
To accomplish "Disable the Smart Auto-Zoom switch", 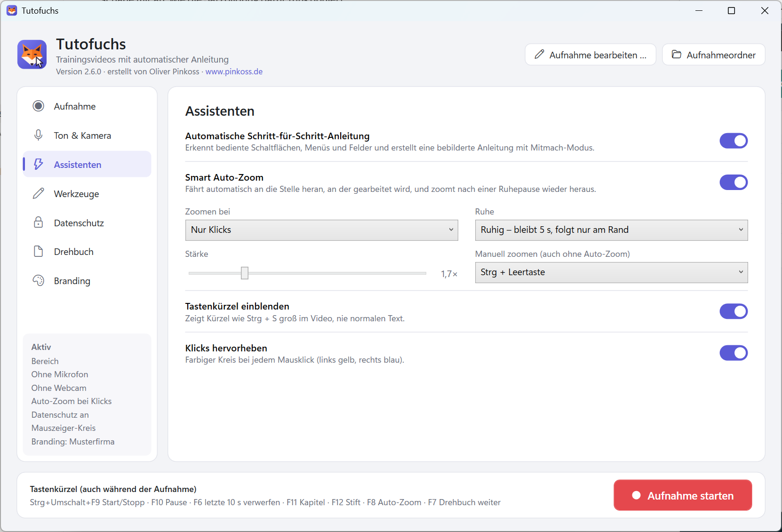I will click(x=734, y=183).
